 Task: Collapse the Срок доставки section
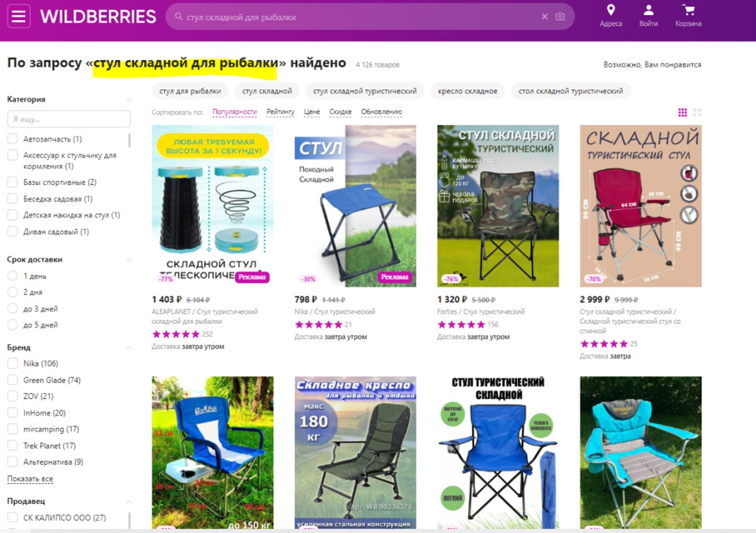(129, 260)
